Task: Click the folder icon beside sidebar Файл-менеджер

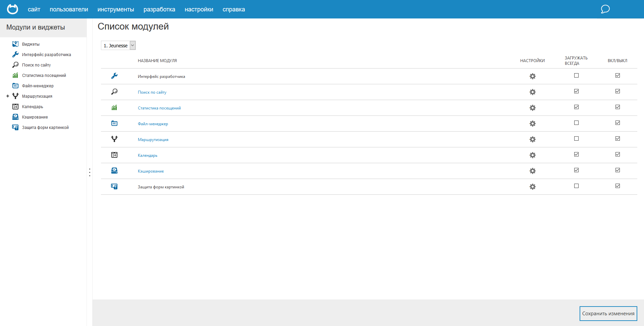Action: pos(15,86)
